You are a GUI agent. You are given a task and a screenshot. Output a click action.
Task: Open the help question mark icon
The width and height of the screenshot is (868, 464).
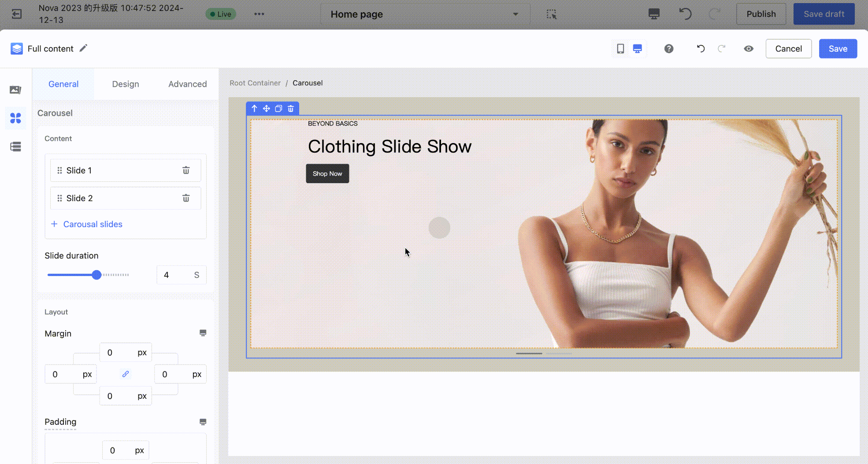point(669,49)
